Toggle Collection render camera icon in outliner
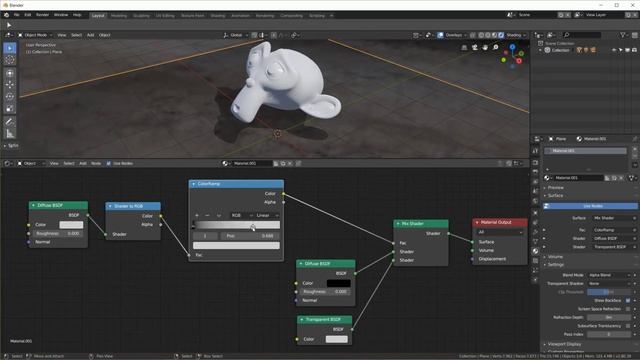The image size is (640, 360). tap(634, 50)
